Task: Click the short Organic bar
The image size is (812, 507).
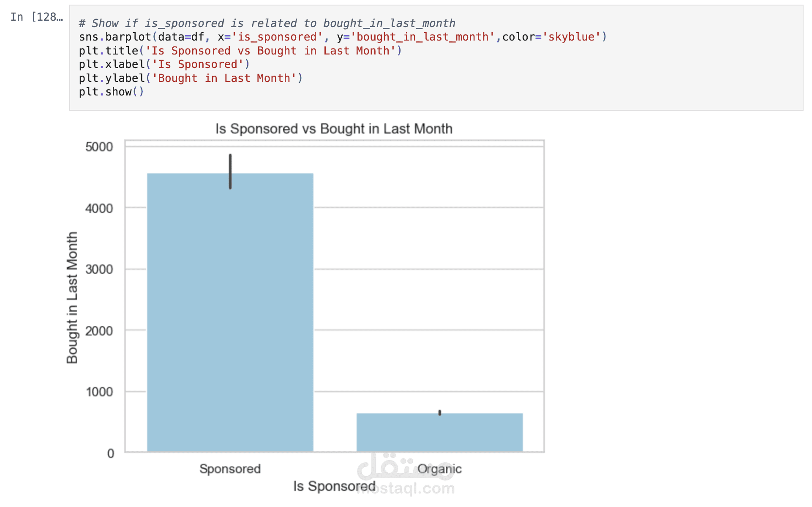Action: coord(439,432)
